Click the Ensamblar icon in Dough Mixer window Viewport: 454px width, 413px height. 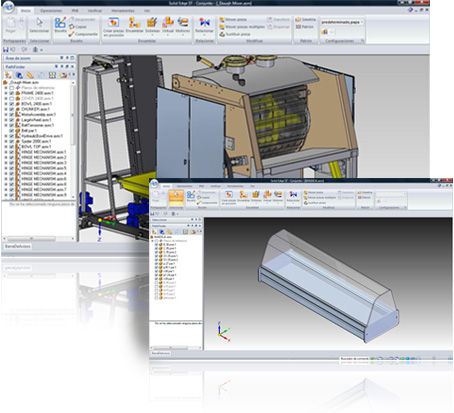pyautogui.click(x=134, y=25)
